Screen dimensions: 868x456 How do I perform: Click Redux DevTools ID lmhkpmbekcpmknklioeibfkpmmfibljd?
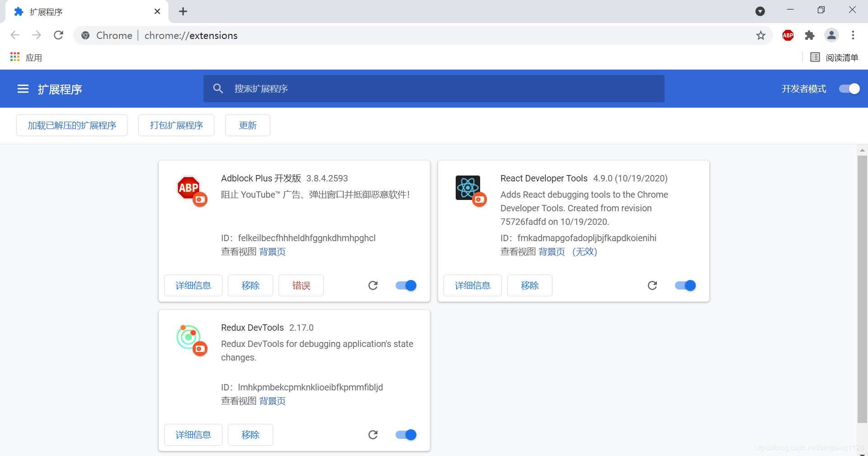pos(311,387)
